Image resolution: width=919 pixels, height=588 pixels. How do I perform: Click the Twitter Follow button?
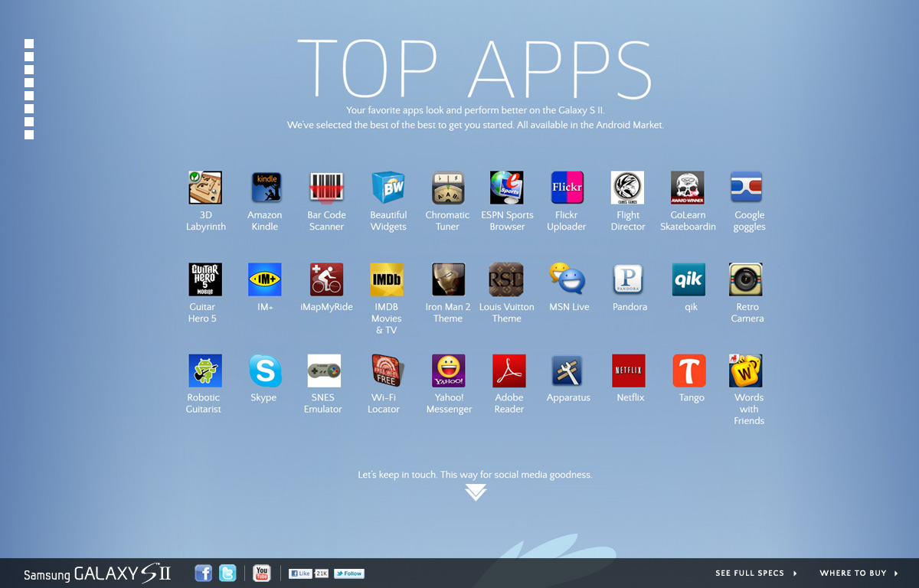[x=349, y=573]
